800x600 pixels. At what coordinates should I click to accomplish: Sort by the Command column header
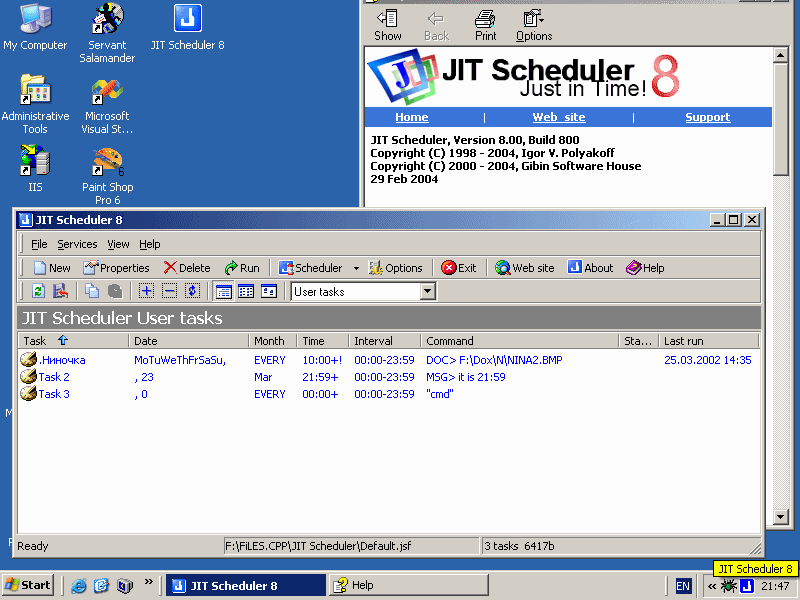519,341
